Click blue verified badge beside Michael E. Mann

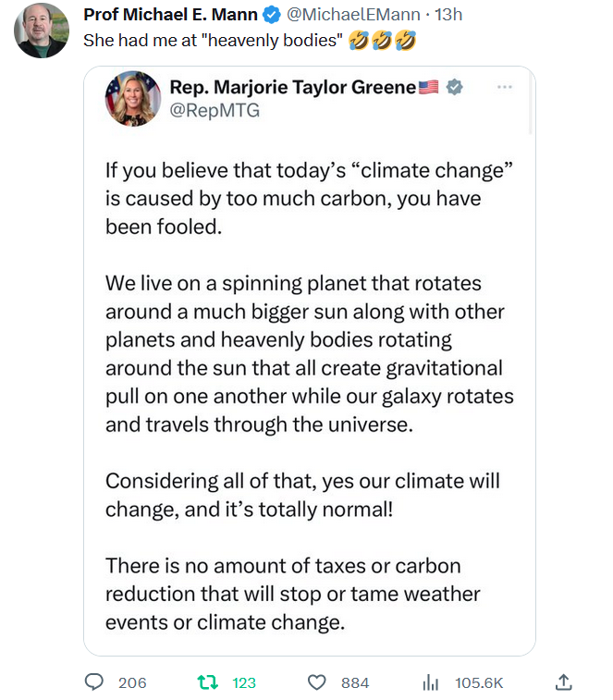coord(272,15)
